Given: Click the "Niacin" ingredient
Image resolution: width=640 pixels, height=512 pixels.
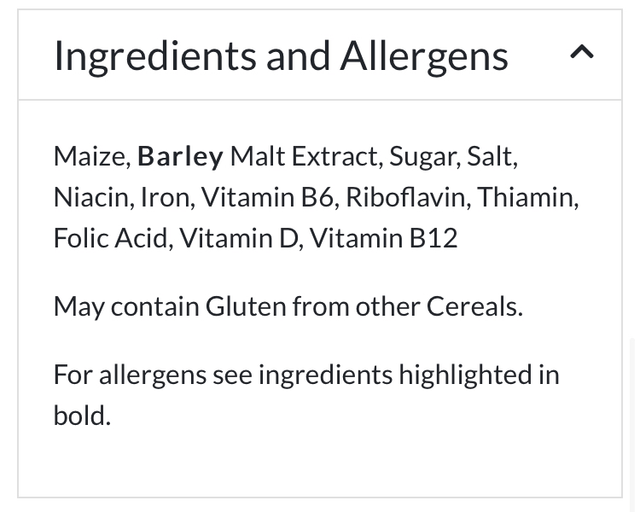Looking at the screenshot, I should [91, 197].
